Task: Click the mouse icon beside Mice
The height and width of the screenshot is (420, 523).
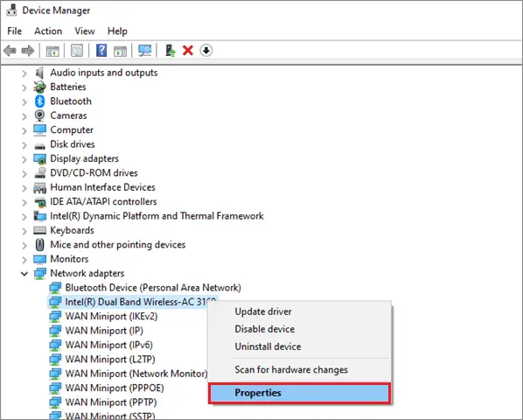Action: [39, 245]
